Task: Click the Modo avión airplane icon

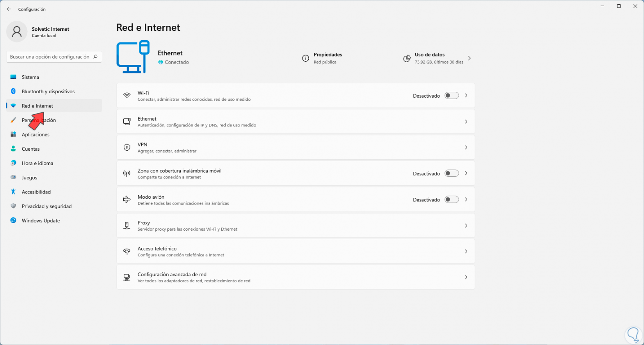Action: tap(127, 199)
